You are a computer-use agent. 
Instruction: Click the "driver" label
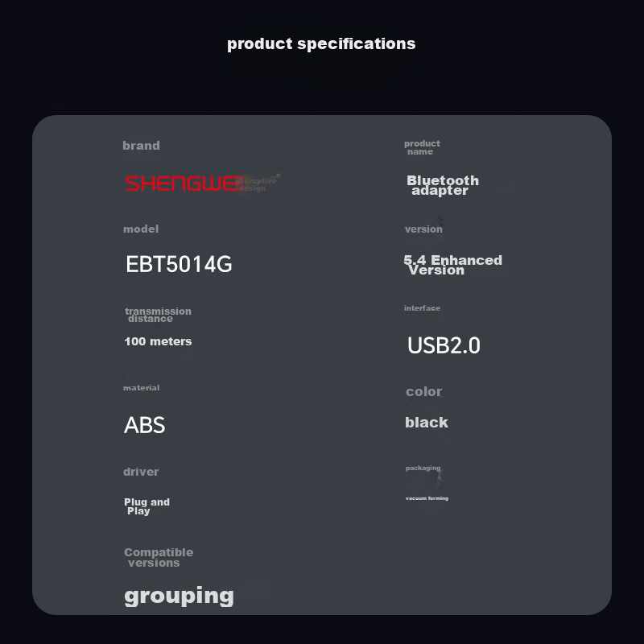pyautogui.click(x=141, y=472)
